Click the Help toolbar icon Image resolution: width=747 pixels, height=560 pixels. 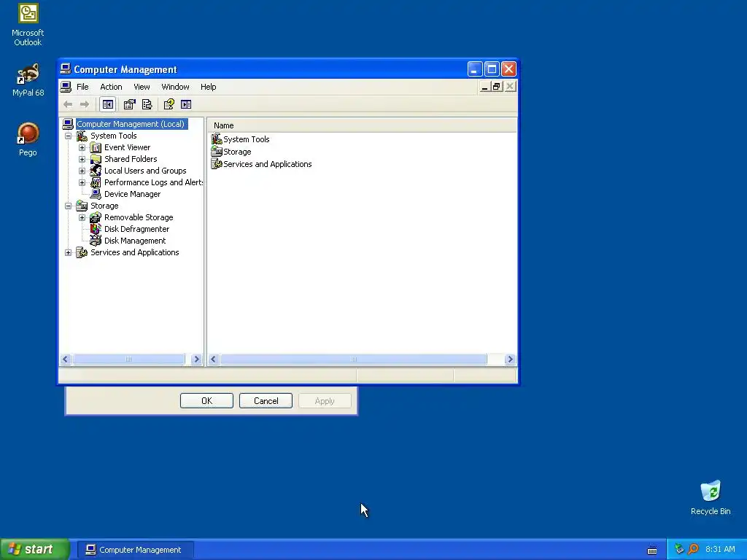tap(169, 104)
